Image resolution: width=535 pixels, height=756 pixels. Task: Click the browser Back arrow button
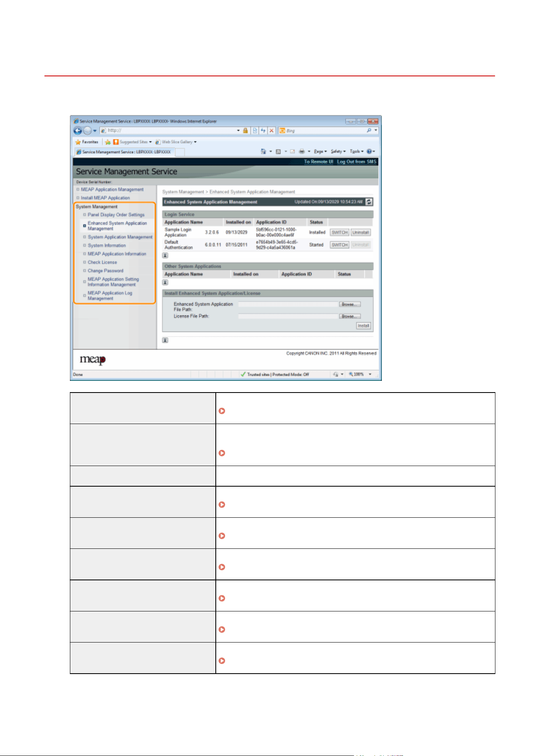coord(78,130)
